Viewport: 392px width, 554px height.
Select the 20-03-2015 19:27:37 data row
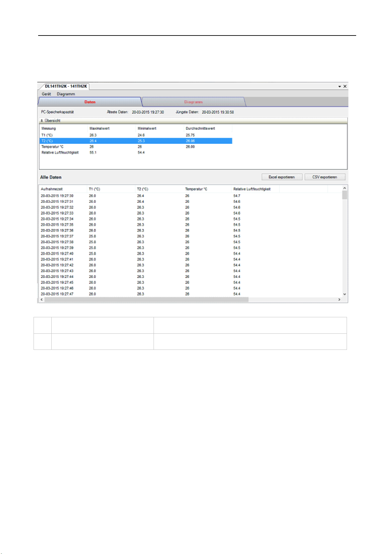(x=191, y=236)
